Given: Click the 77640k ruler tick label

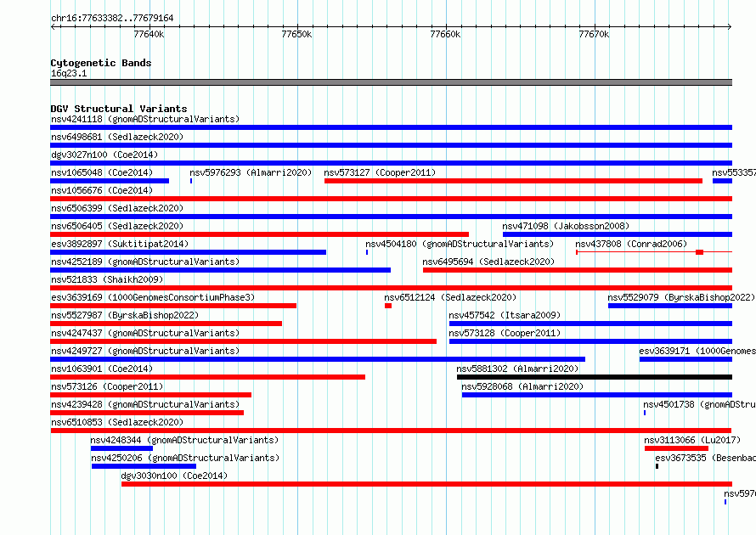Looking at the screenshot, I should click(149, 34).
